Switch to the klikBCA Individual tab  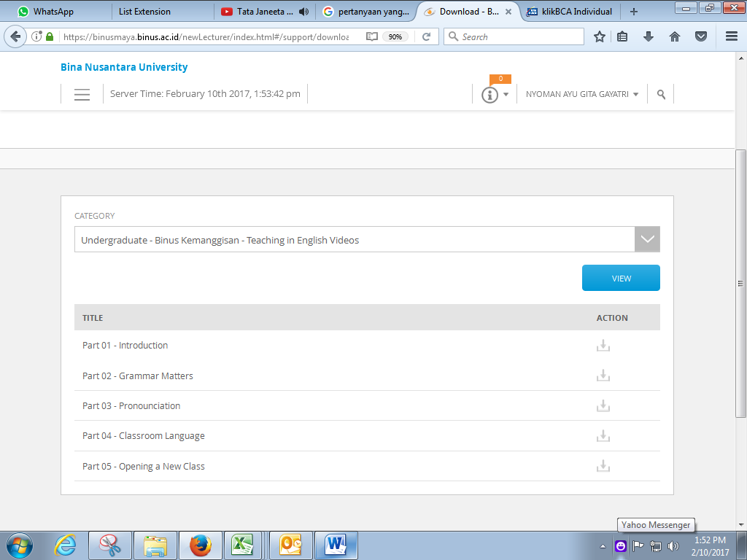[x=571, y=12]
